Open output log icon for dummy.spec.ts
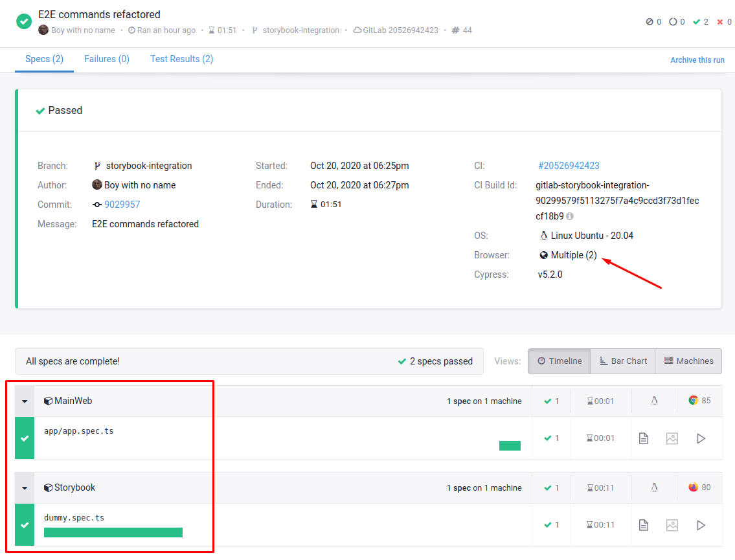This screenshot has width=735, height=560. [643, 525]
